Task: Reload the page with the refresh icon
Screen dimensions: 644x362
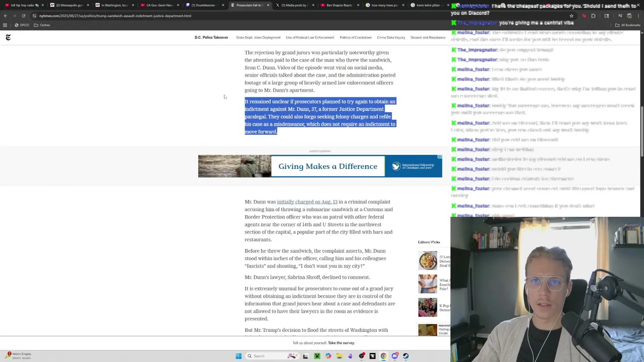Action: pos(23,16)
